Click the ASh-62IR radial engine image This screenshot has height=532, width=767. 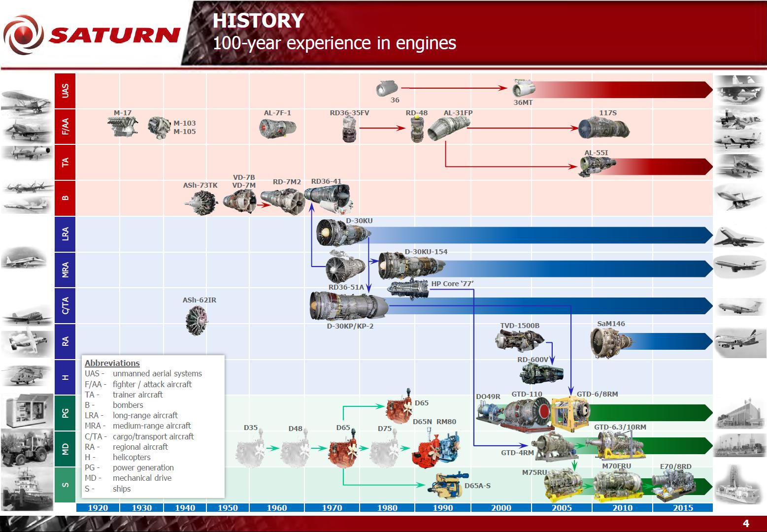tap(198, 320)
